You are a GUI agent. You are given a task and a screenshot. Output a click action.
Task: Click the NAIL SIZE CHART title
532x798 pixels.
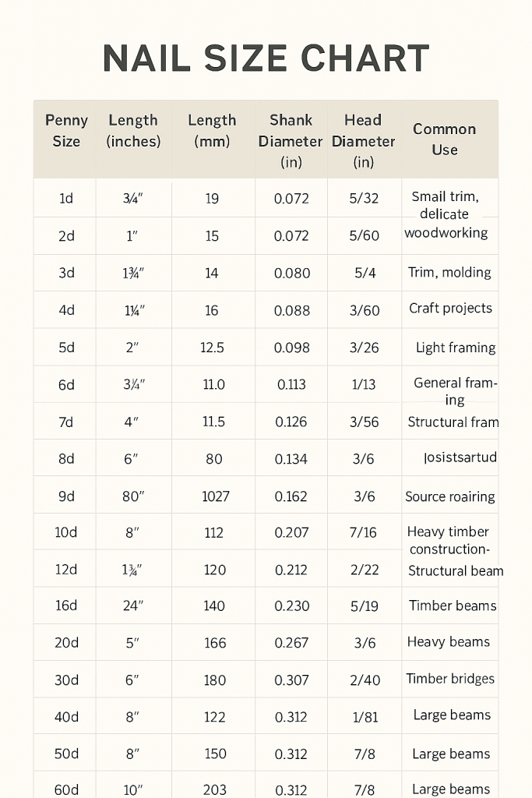[266, 59]
